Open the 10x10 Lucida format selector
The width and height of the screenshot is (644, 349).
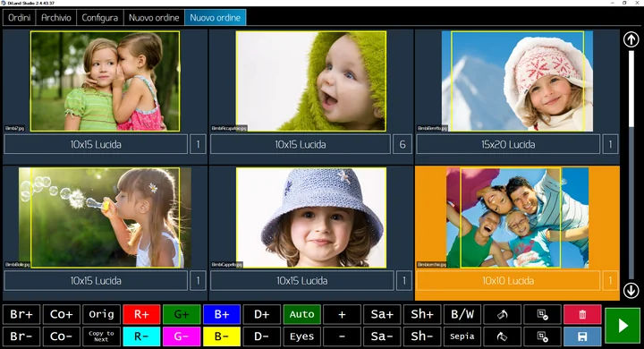point(508,281)
